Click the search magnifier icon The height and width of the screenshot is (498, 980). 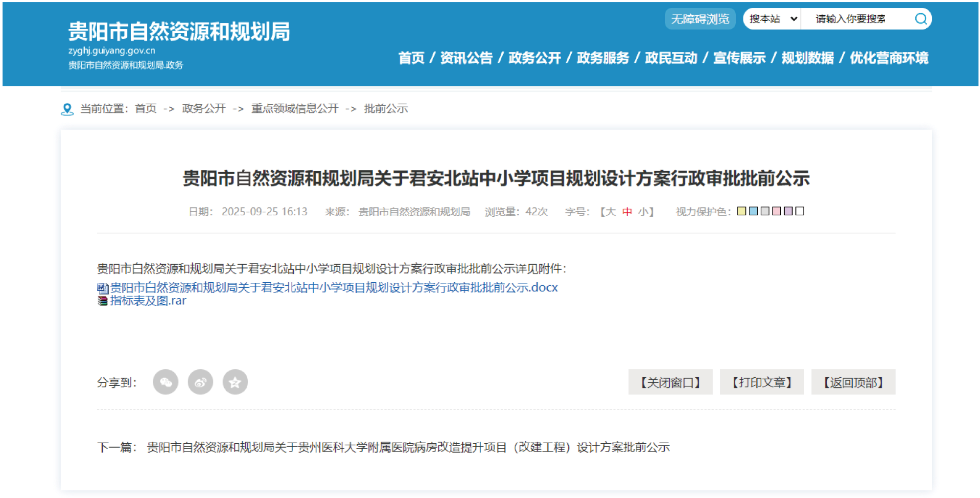[921, 19]
